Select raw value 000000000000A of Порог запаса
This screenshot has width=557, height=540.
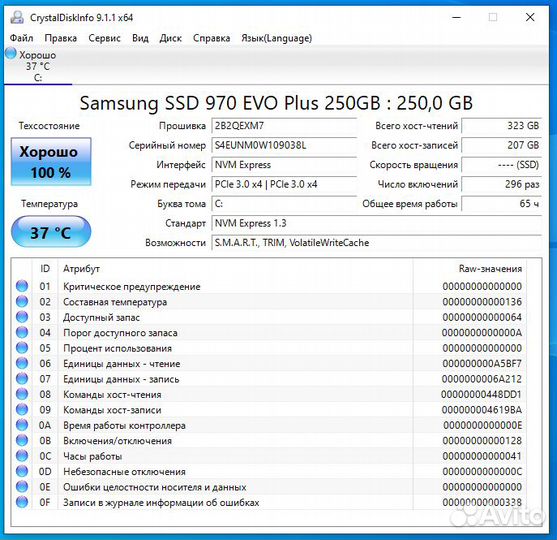tap(482, 333)
